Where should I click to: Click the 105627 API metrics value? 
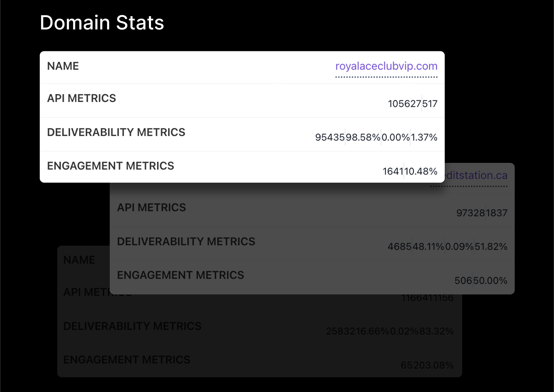click(x=405, y=104)
